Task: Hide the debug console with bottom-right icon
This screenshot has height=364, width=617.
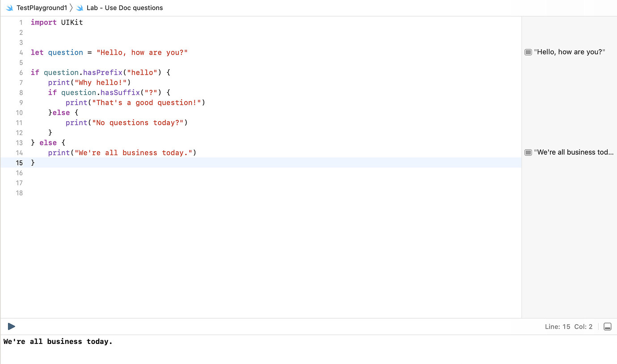Action: (x=607, y=326)
